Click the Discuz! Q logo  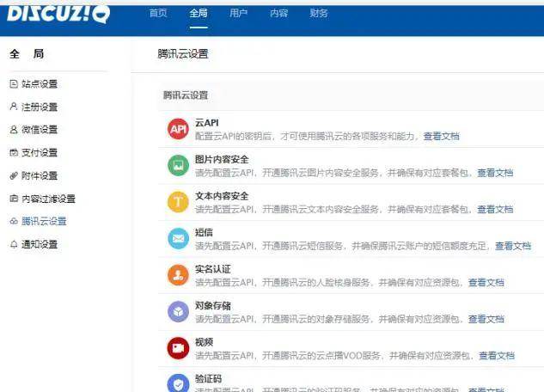(58, 15)
